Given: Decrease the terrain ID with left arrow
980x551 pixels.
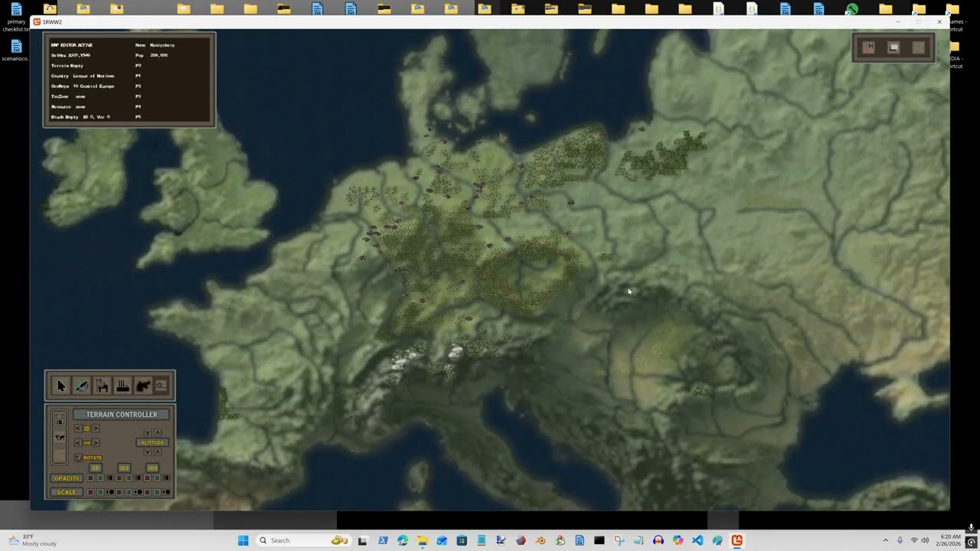Looking at the screenshot, I should tap(78, 429).
